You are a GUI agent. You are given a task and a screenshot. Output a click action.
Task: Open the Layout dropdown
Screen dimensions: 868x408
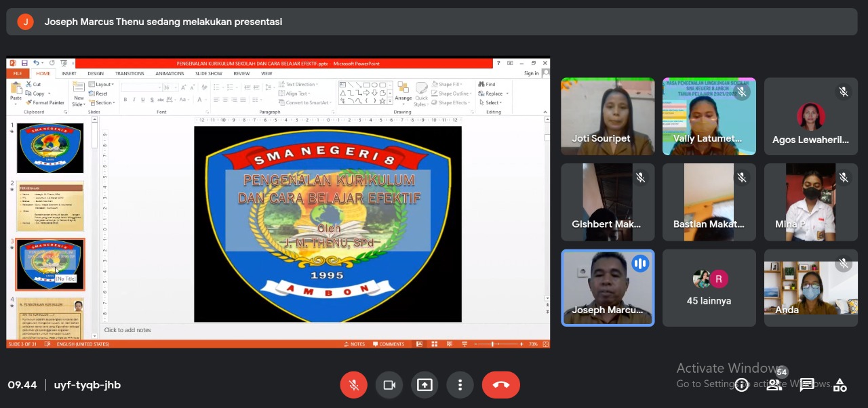click(x=102, y=85)
